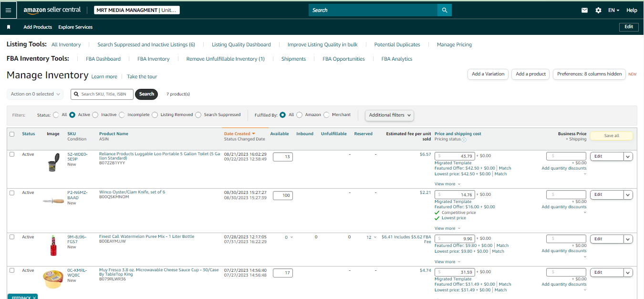Open Remove Unfulfillable Inventory (1)
The width and height of the screenshot is (644, 299).
point(225,59)
